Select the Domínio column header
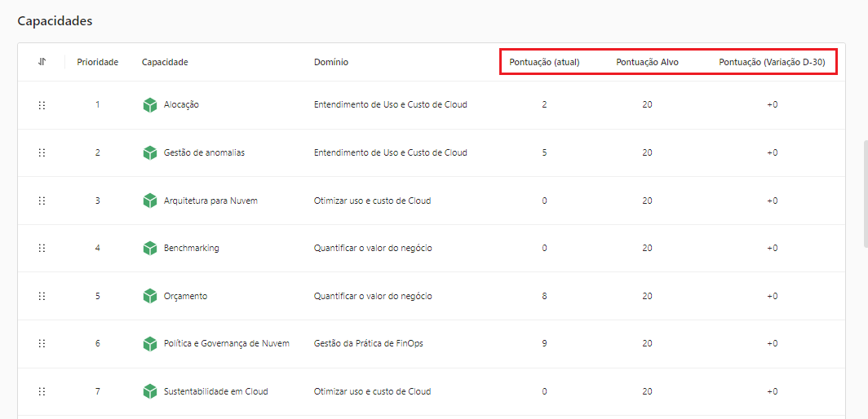The width and height of the screenshot is (868, 419). click(331, 62)
